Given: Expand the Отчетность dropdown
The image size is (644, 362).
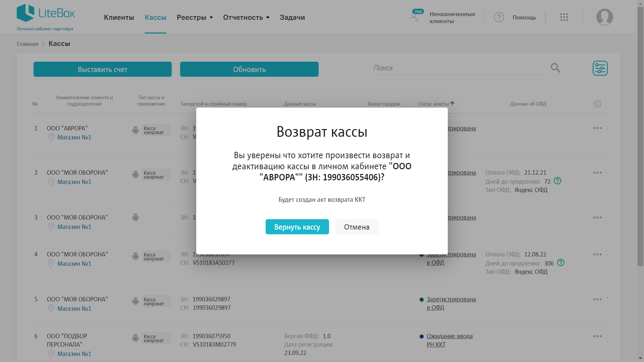Looking at the screenshot, I should click(x=247, y=17).
